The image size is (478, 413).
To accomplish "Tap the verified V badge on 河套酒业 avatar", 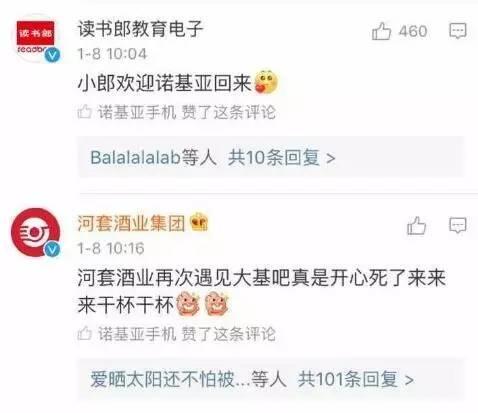I will click(x=52, y=249).
